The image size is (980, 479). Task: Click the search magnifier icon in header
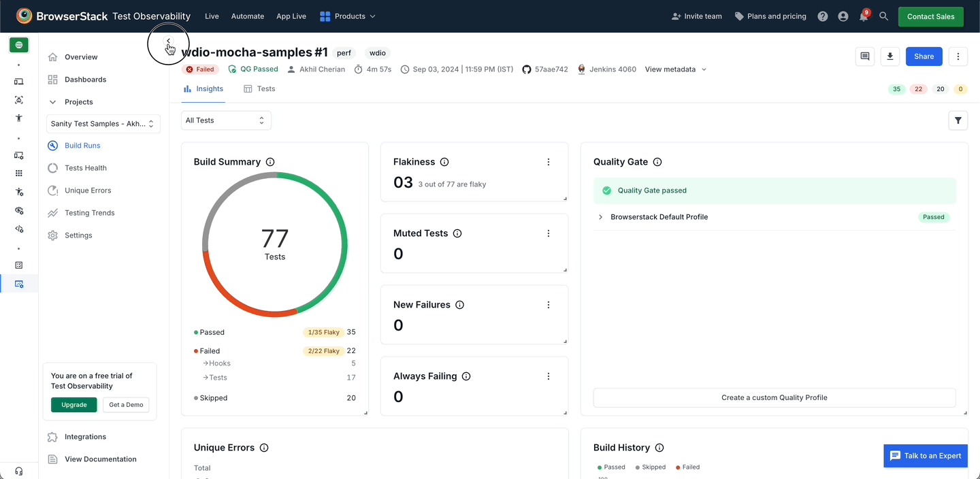click(x=884, y=16)
